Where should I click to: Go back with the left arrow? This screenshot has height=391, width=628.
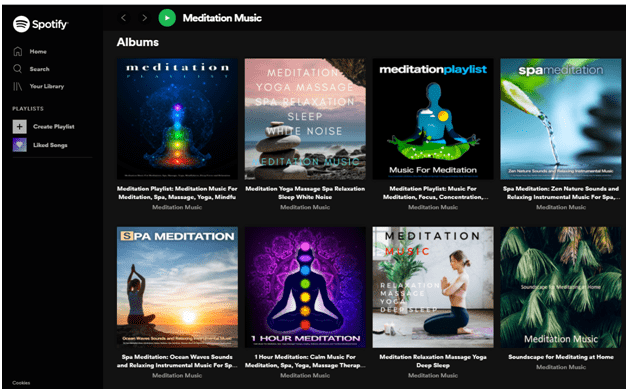click(x=123, y=18)
